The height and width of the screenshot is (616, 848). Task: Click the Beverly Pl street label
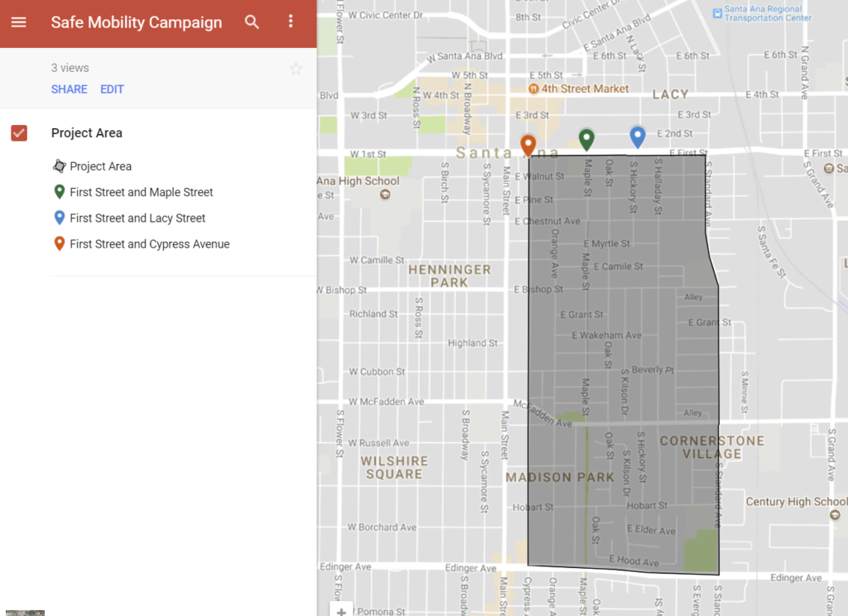coord(653,370)
